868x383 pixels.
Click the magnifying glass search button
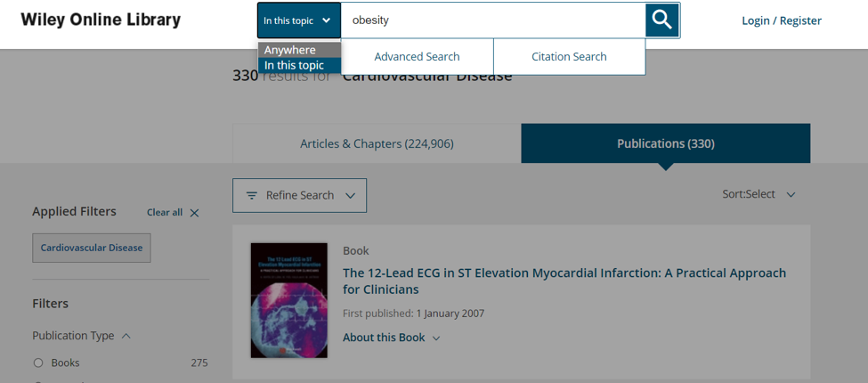point(662,20)
